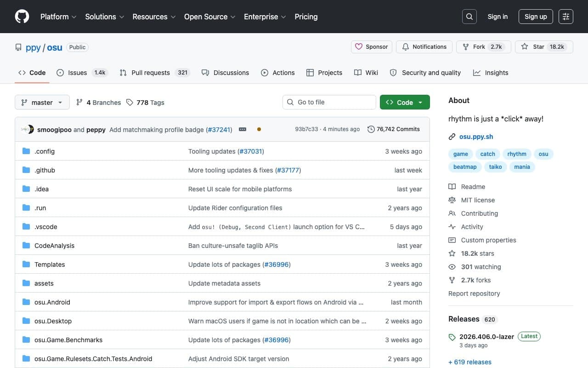
Task: Click the Pricing link in header
Action: pyautogui.click(x=306, y=17)
